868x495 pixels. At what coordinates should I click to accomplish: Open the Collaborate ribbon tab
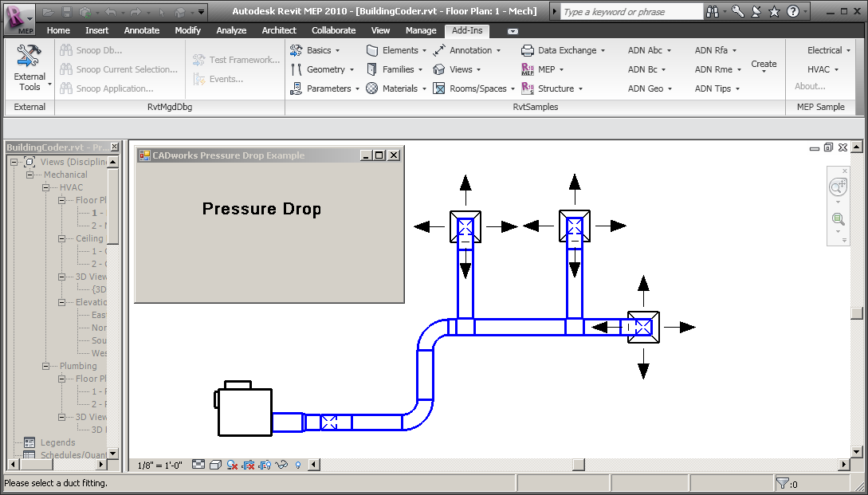pos(333,30)
